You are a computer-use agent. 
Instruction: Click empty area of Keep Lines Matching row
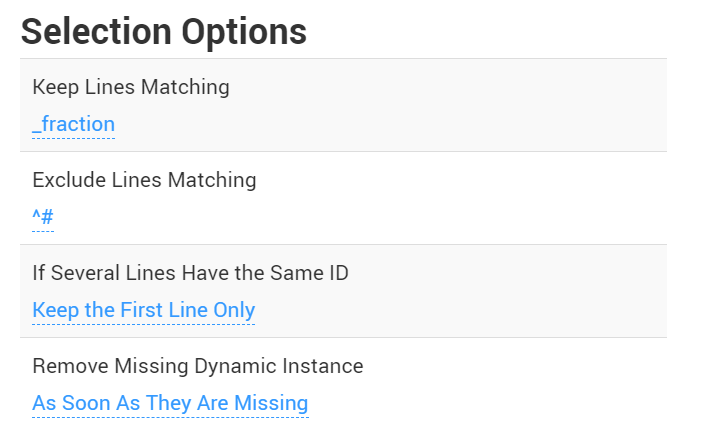click(x=450, y=105)
